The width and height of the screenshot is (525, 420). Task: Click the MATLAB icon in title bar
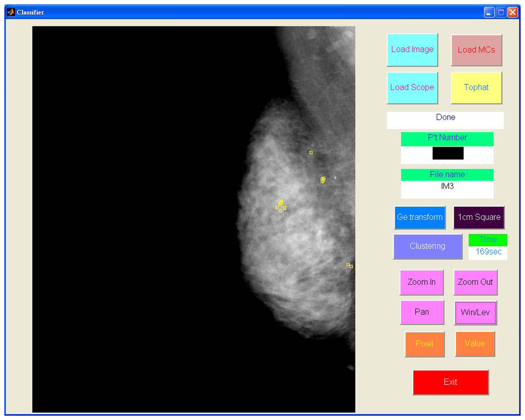point(11,12)
